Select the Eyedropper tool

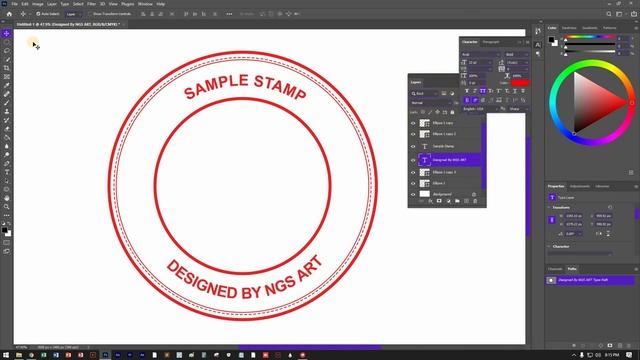click(x=7, y=85)
